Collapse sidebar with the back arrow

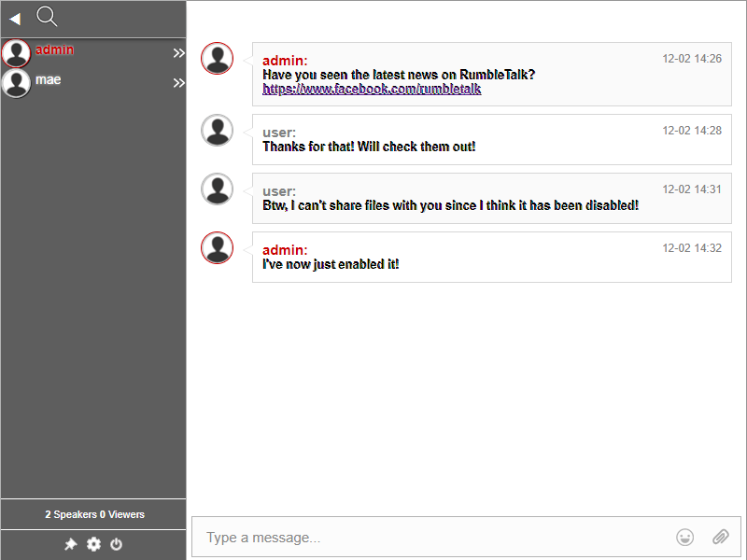[15, 19]
